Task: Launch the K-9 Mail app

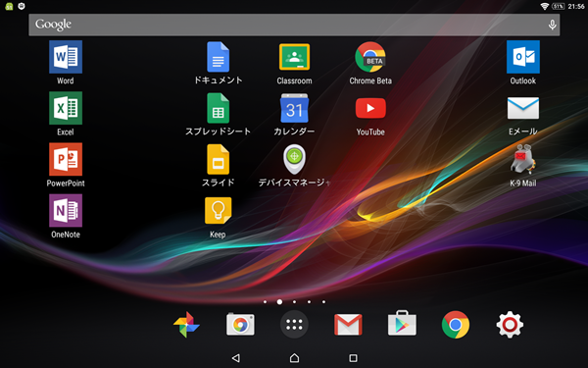Action: (x=523, y=159)
